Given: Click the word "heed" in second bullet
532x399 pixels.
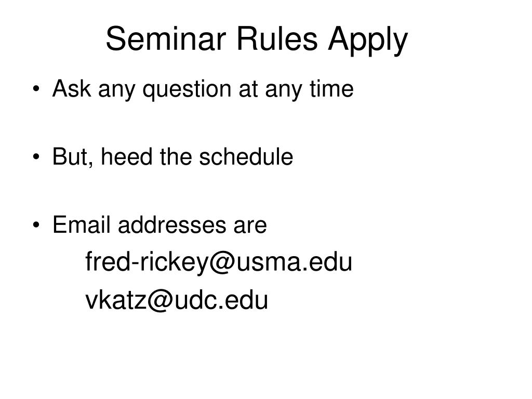Looking at the screenshot, I should click(127, 156).
